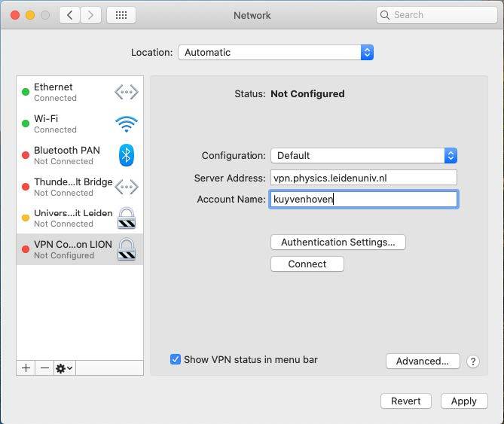Click the VPN Connection LION padlock icon
The width and height of the screenshot is (504, 424).
pyautogui.click(x=127, y=249)
